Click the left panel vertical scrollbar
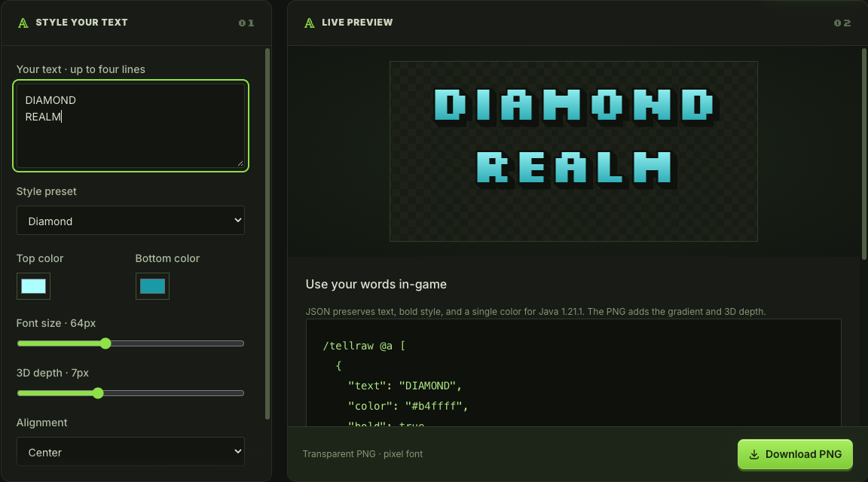Image resolution: width=868 pixels, height=482 pixels. pos(267,233)
